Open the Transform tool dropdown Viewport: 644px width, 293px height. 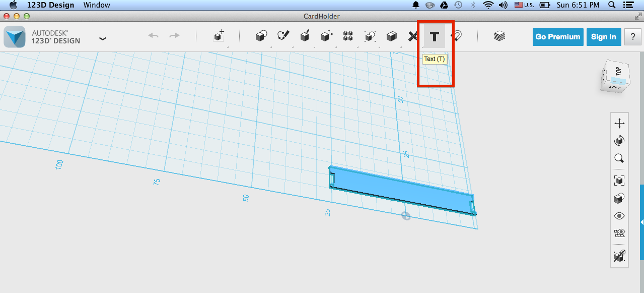point(218,36)
